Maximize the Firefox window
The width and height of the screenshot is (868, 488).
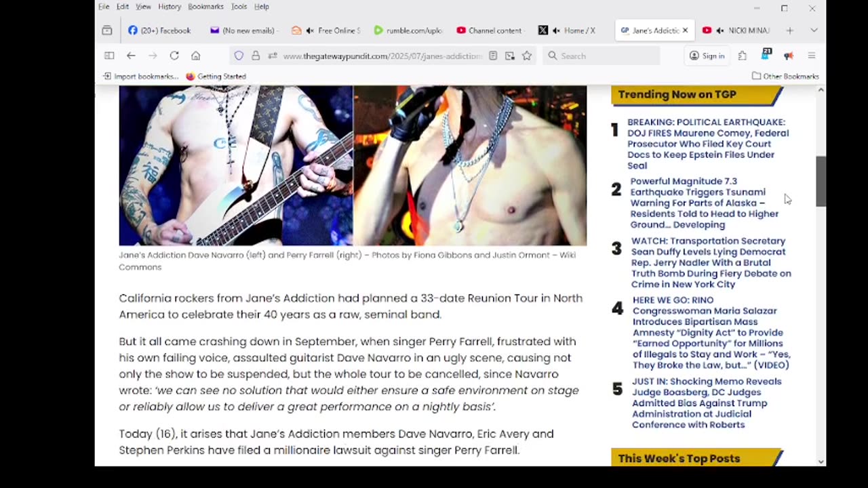coord(784,8)
